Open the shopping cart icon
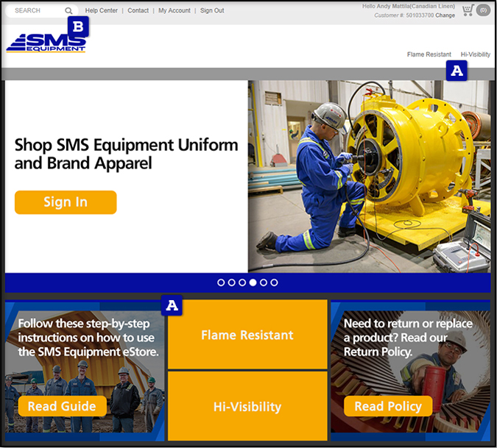This screenshot has width=497, height=448. click(x=468, y=10)
